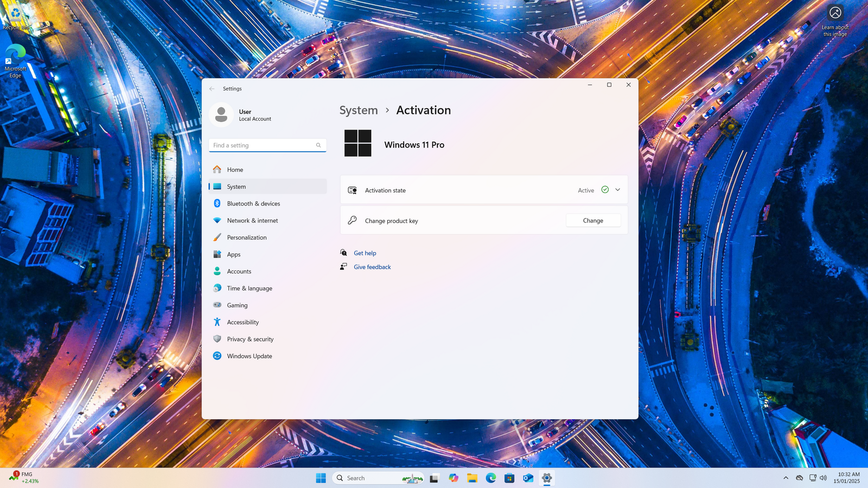Show hidden tray icons chevron
The height and width of the screenshot is (488, 868).
coord(786,478)
